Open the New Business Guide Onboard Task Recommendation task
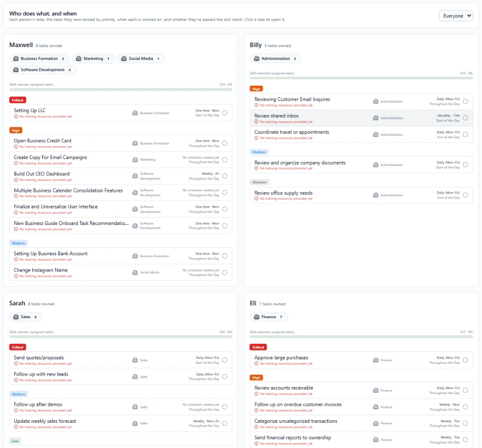The image size is (482, 448). (121, 226)
